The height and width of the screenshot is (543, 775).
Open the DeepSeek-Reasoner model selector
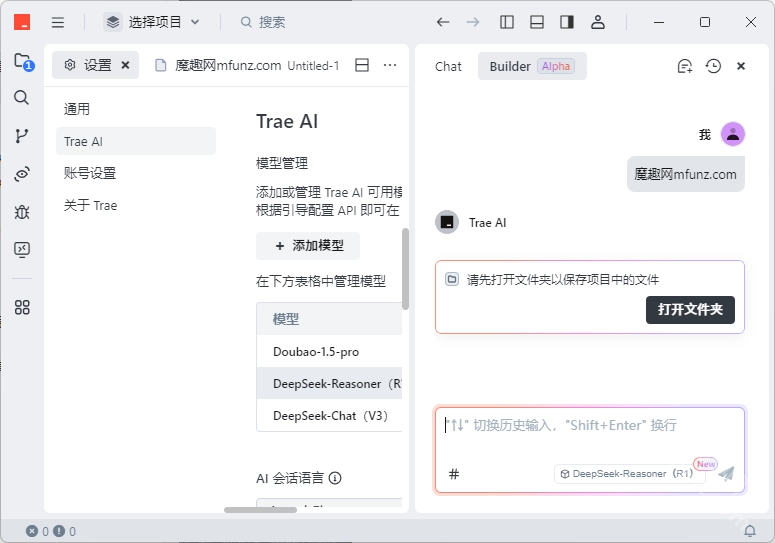(x=630, y=474)
